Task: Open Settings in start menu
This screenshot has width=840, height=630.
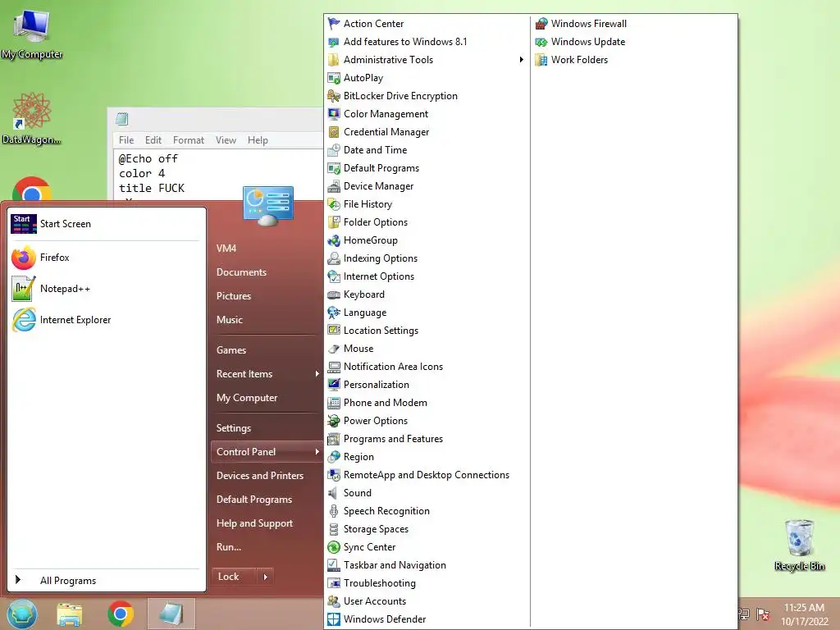Action: pyautogui.click(x=234, y=428)
